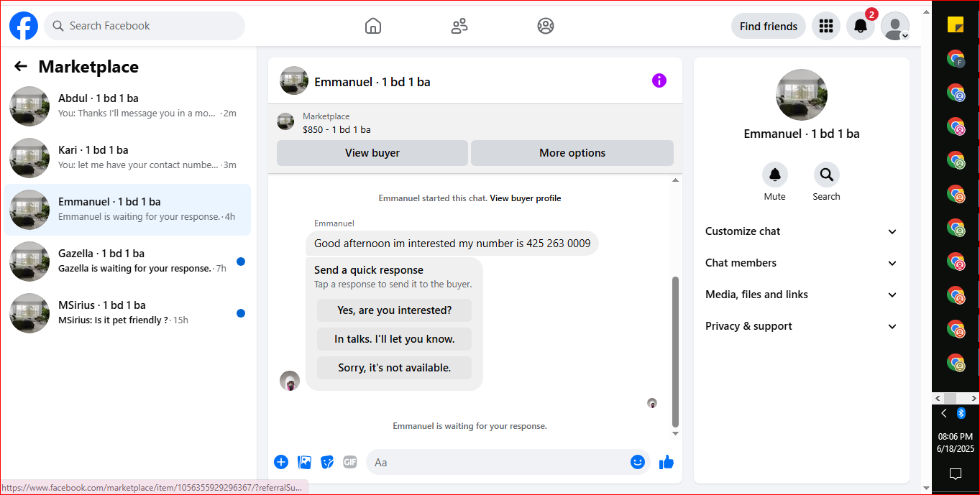Viewport: 980px width, 495px height.
Task: Click the chat scroll-down arrow
Action: click(674, 433)
